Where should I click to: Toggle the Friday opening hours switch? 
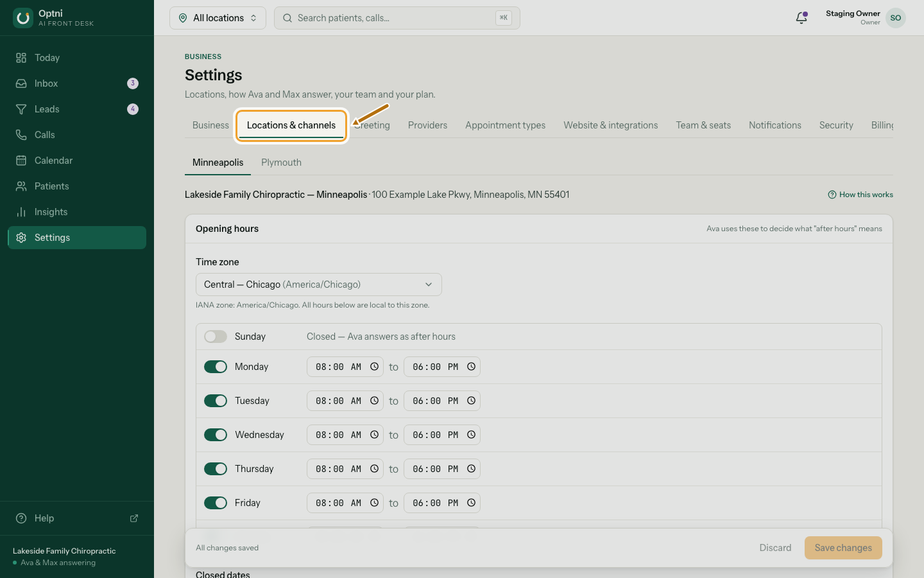pos(216,503)
